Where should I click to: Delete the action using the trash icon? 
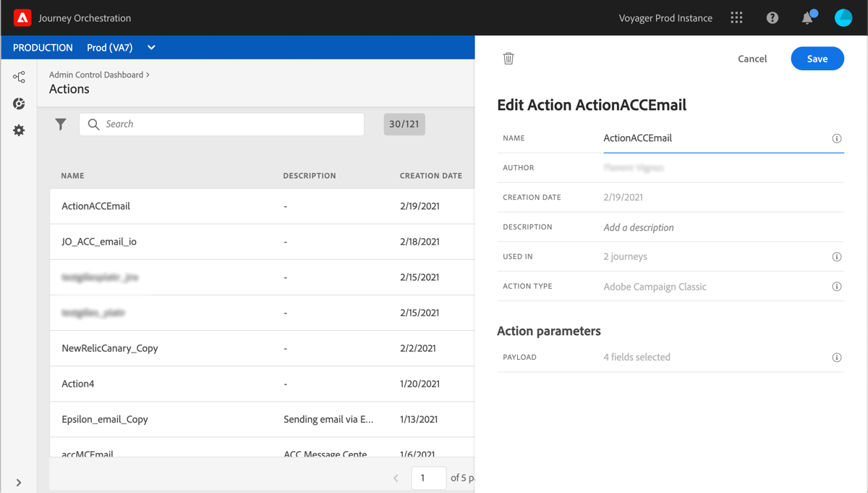509,58
